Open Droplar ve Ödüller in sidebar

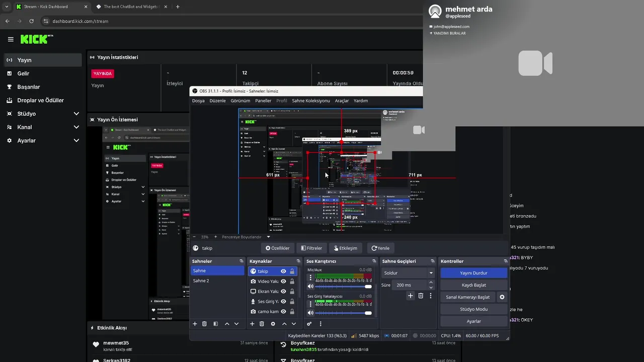coord(43,100)
